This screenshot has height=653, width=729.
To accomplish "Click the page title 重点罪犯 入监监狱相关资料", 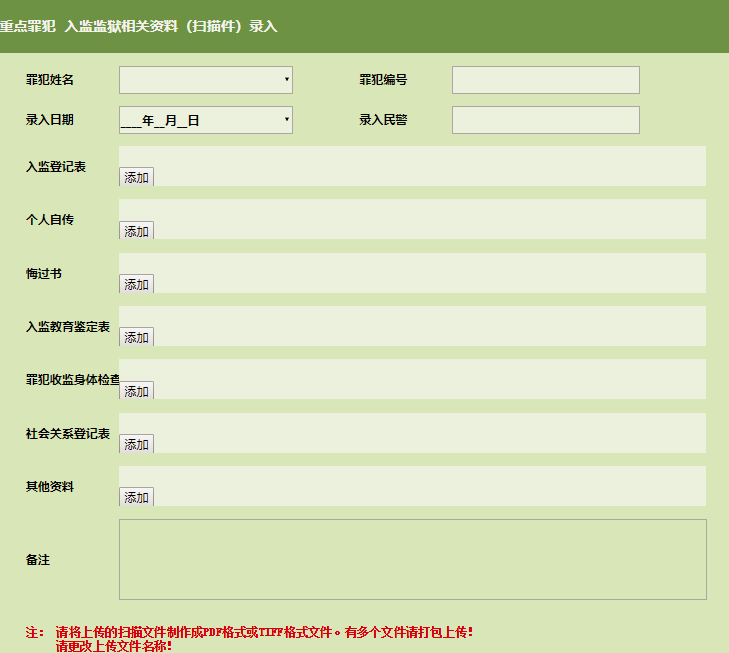I will (x=138, y=27).
